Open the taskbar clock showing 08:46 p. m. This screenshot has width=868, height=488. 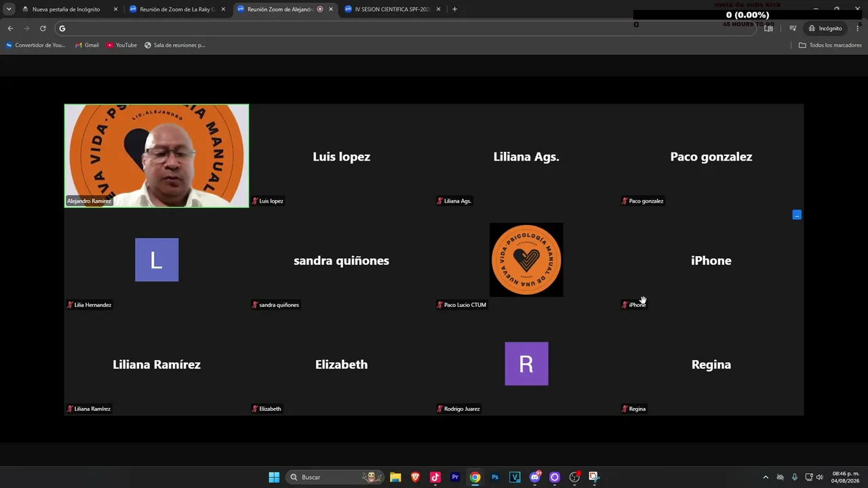click(846, 477)
